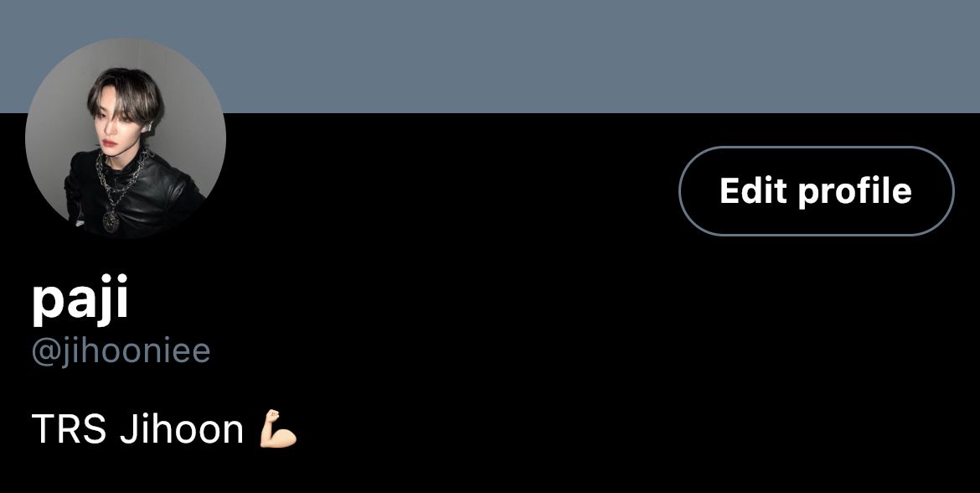Click the word TRS in the bio
Screen dimensions: 980x493
(68, 429)
